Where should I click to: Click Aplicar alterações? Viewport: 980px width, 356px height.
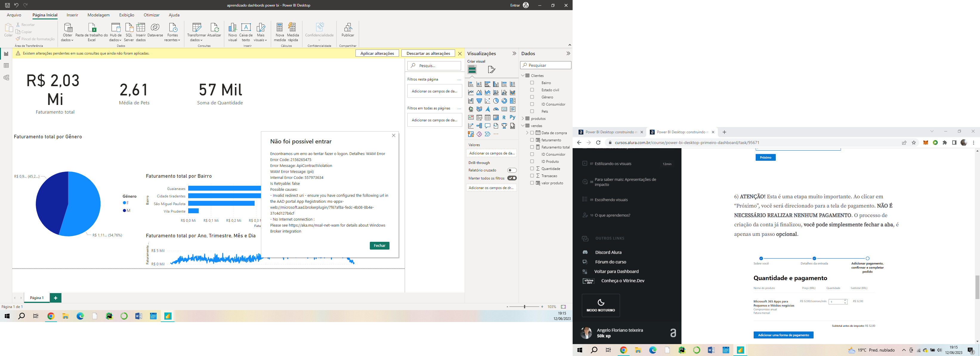click(x=377, y=53)
